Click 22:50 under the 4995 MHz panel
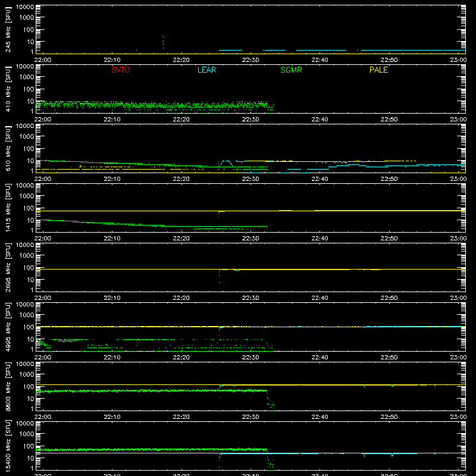This screenshot has height=476, width=476. pos(389,358)
